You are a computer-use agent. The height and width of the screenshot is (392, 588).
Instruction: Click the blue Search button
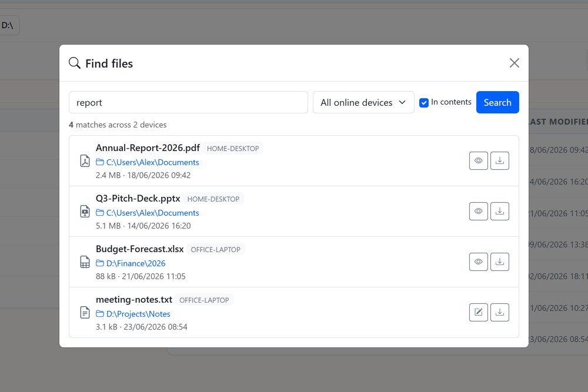click(x=497, y=102)
